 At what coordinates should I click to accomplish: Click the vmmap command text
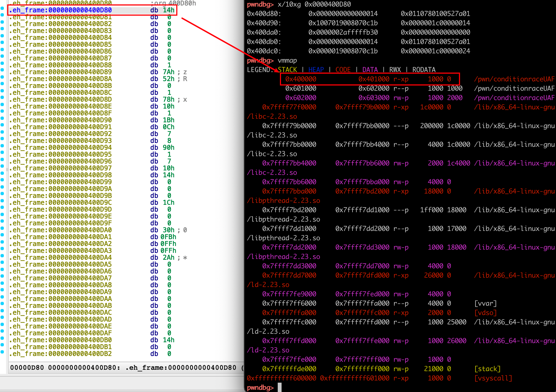[287, 60]
